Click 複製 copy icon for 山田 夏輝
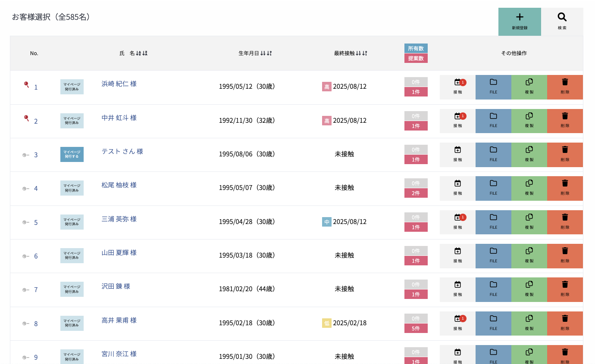 [x=529, y=256]
